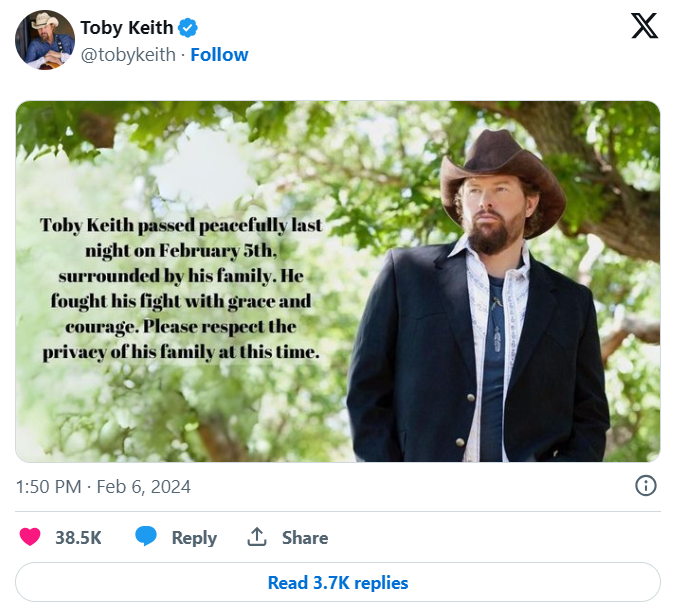Click the share upload arrow icon
The image size is (675, 613).
click(x=257, y=537)
